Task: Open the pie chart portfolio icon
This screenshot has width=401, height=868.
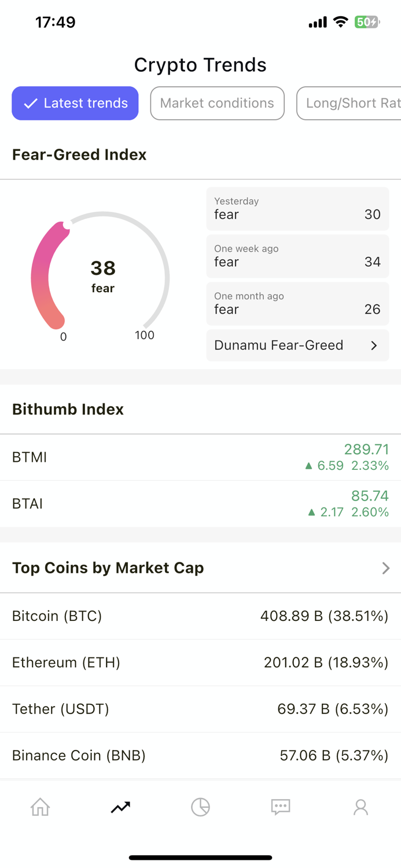Action: click(x=200, y=807)
